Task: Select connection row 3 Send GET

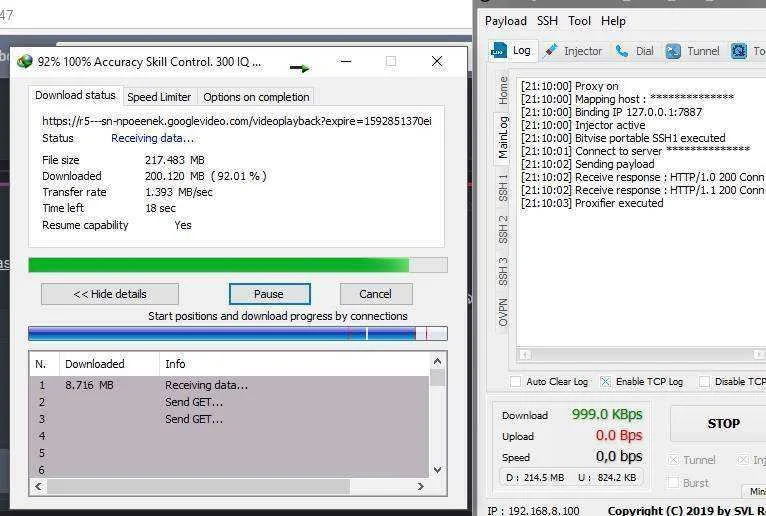Action: click(229, 419)
